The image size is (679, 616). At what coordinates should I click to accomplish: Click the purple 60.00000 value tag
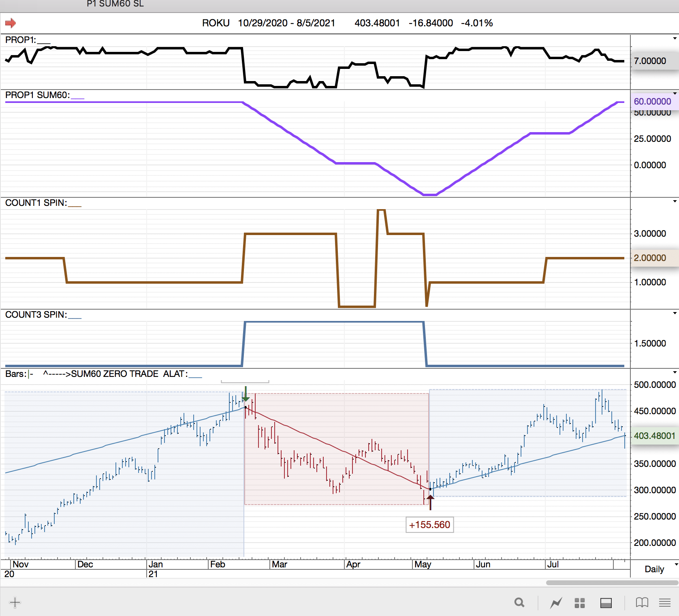tap(654, 101)
